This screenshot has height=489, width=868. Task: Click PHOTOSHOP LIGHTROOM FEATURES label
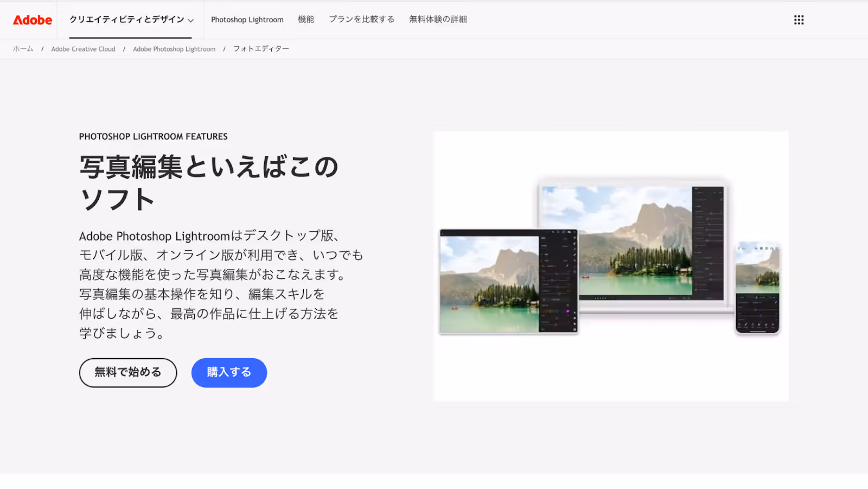tap(154, 137)
